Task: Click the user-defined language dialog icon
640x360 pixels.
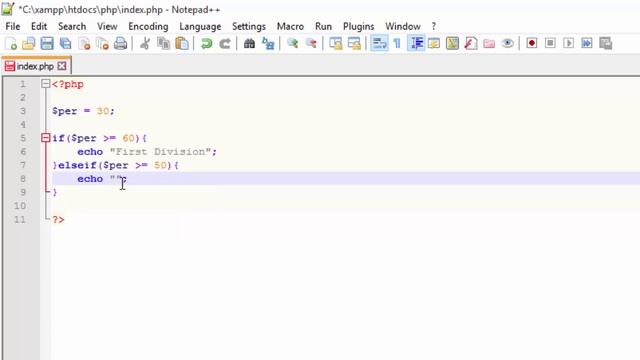Action: [x=434, y=43]
